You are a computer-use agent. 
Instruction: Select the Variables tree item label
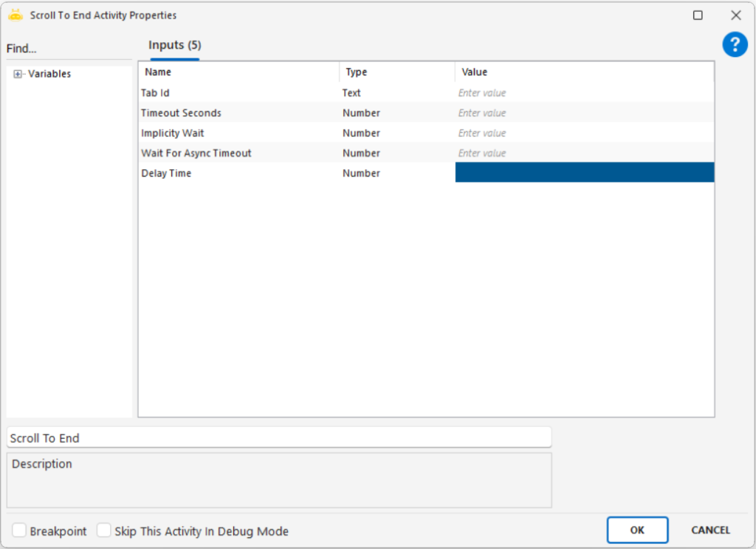tap(49, 74)
